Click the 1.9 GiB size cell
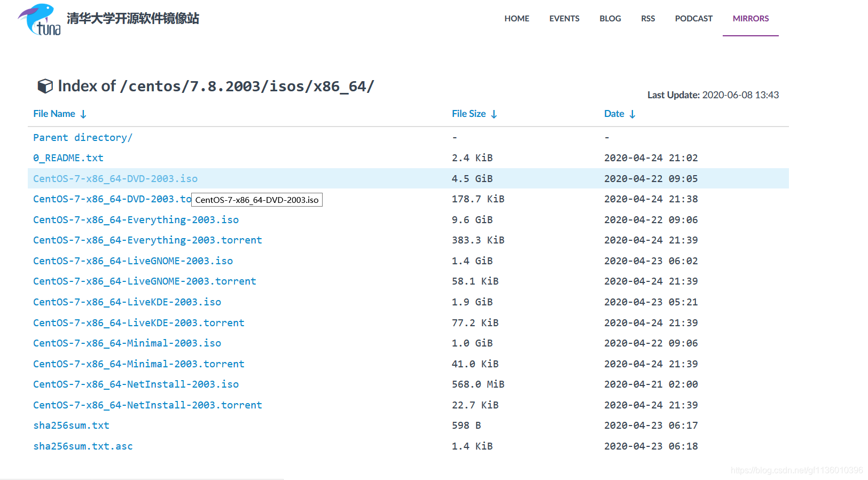This screenshot has height=480, width=868. (472, 302)
